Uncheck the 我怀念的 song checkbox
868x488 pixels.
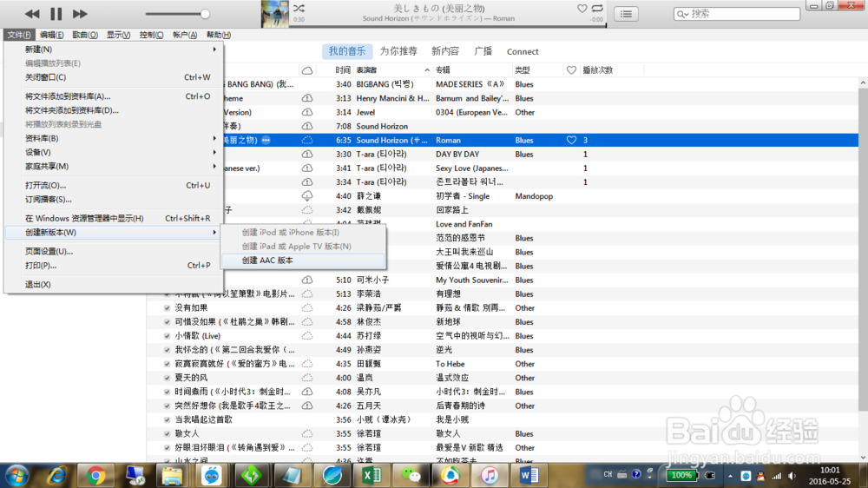point(168,350)
